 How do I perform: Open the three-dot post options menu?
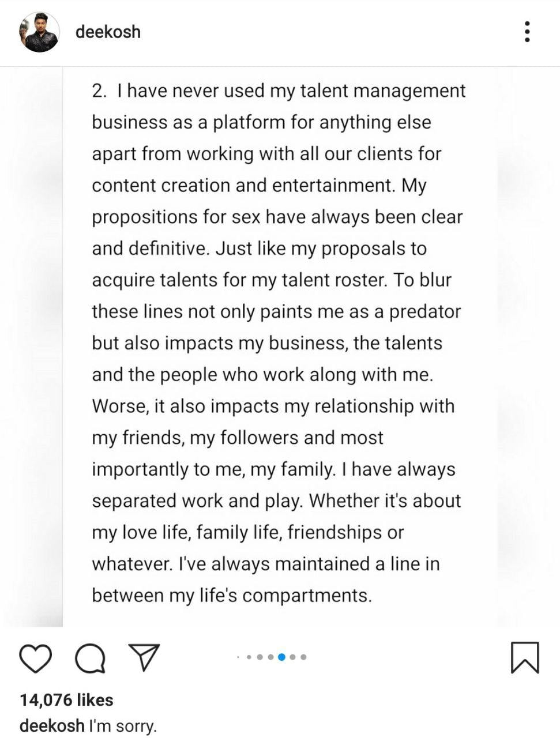527,32
